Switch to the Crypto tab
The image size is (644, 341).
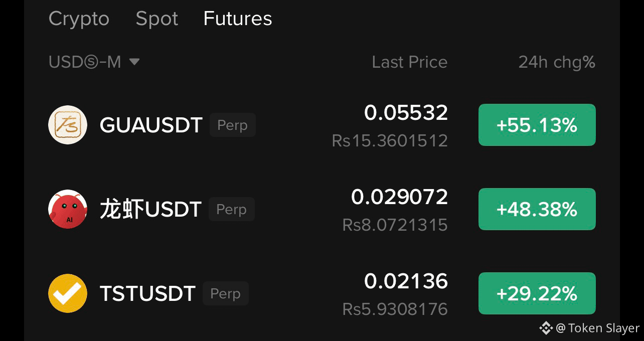[x=79, y=19]
